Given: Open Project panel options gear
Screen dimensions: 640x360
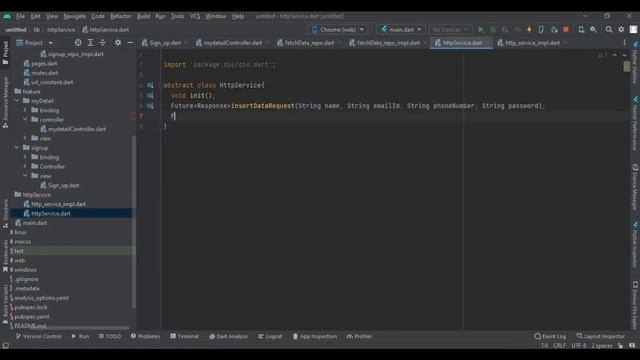Looking at the screenshot, I should tap(118, 42).
